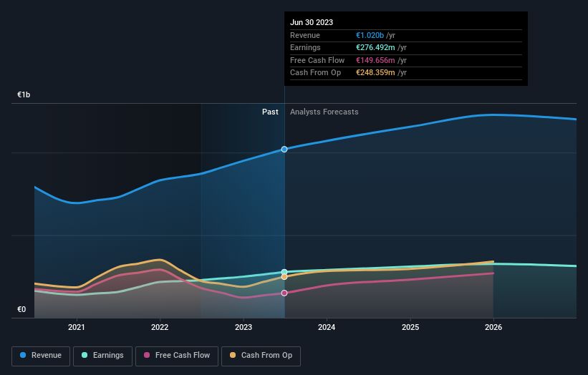Click the €1.020b revenue value

tap(370, 35)
